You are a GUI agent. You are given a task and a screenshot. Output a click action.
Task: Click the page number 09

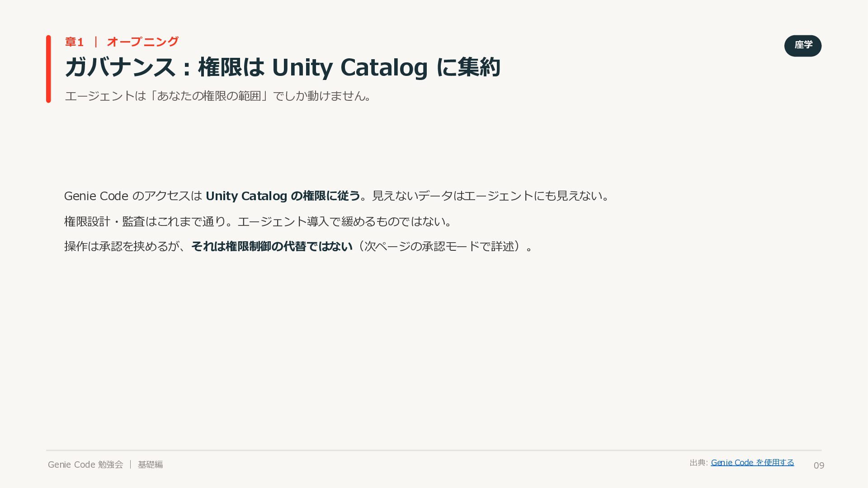pos(819,465)
